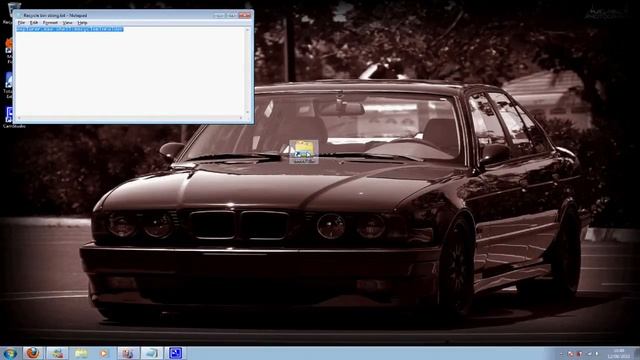Click Notepad's vertical scrollbar up arrow
Screen dimensions: 640x360
pyautogui.click(x=247, y=30)
